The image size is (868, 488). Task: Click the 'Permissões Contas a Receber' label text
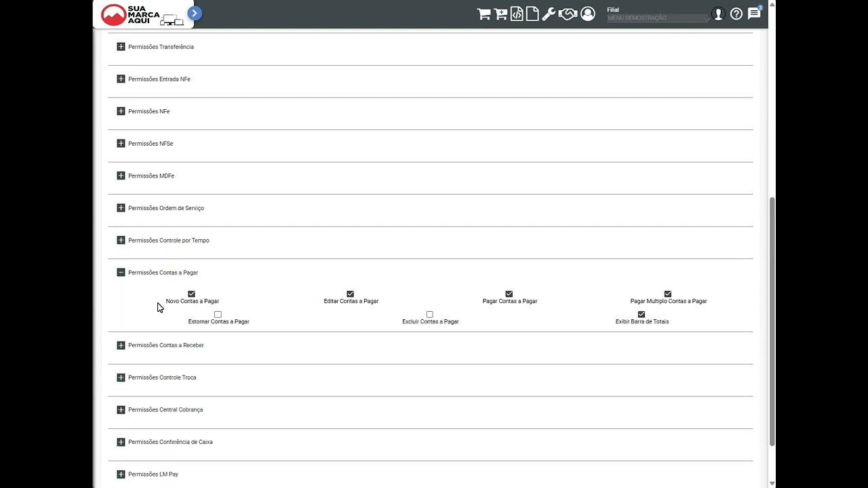(165, 345)
